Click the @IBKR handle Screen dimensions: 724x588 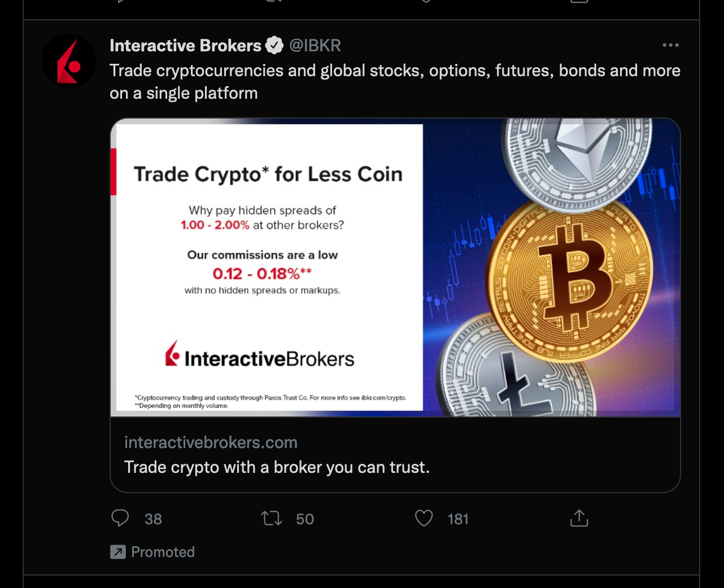click(315, 45)
